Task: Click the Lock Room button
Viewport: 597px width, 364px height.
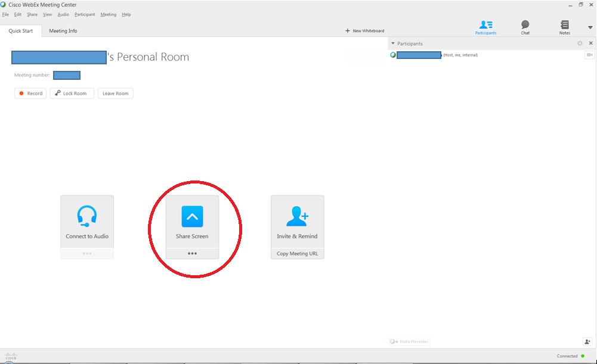Action: click(x=72, y=93)
